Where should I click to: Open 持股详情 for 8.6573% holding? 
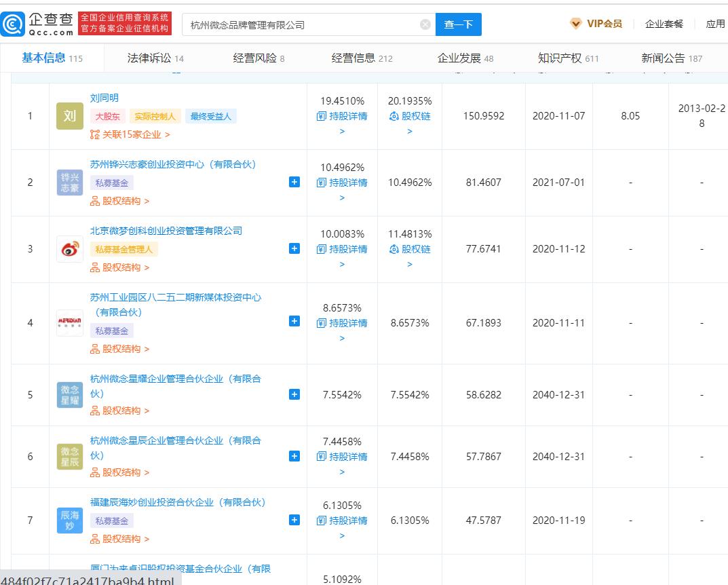[342, 323]
